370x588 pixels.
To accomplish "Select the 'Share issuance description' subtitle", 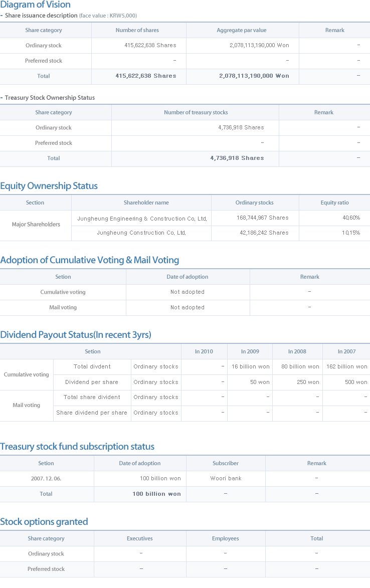I will (x=41, y=16).
